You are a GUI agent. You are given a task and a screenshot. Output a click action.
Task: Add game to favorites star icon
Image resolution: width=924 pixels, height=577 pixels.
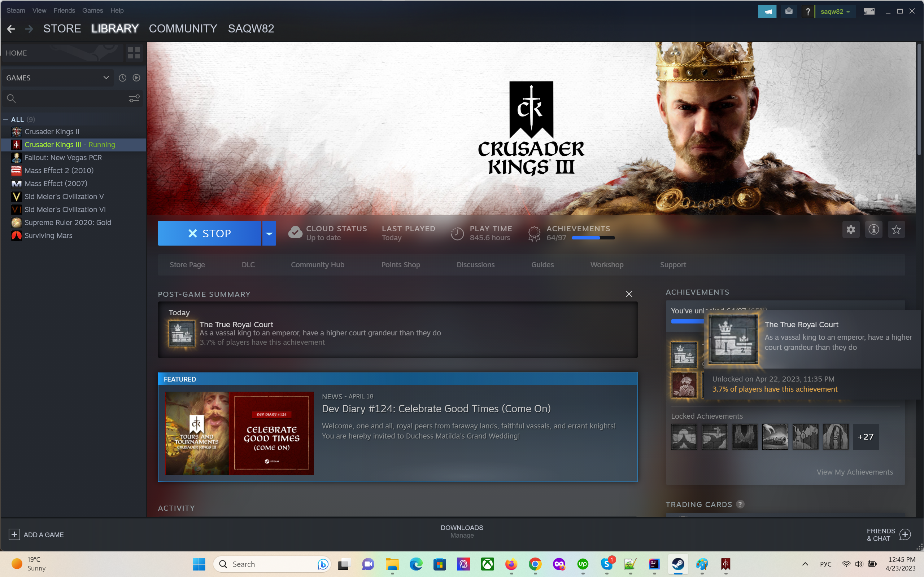[896, 229]
